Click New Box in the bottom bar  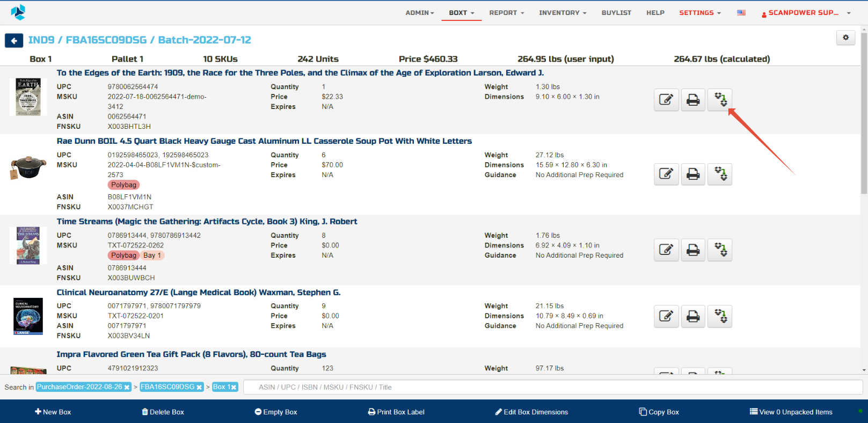coord(53,412)
